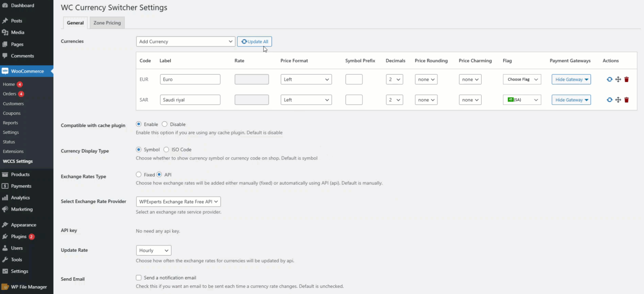The image size is (644, 294).
Task: Choose ISO Code as currency display type
Action: pos(166,150)
